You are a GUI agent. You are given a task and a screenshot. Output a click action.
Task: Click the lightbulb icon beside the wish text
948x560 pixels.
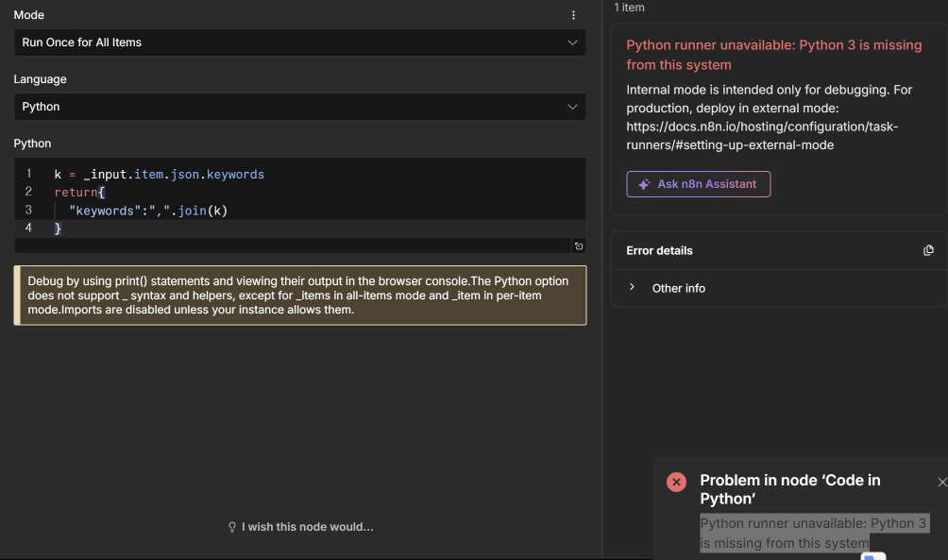point(232,527)
